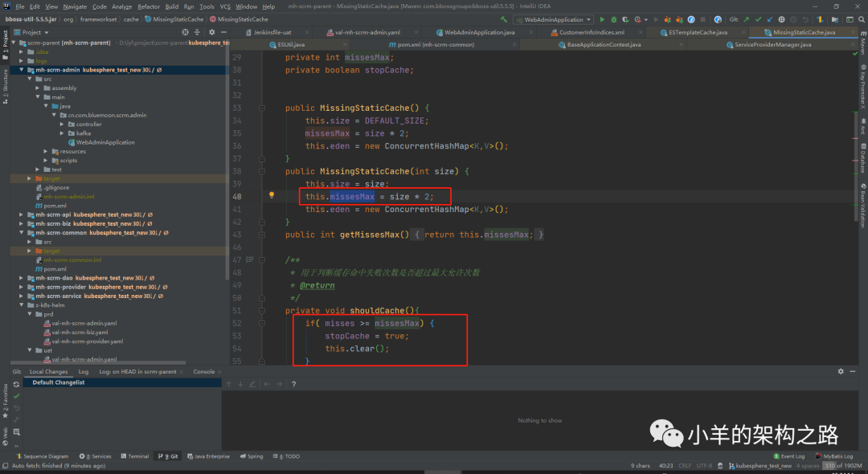Open the Event Log
Image resolution: width=868 pixels, height=474 pixels.
789,456
